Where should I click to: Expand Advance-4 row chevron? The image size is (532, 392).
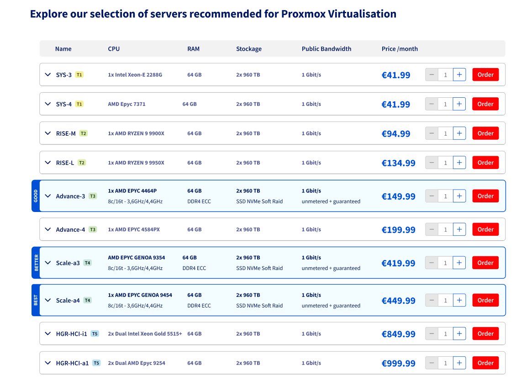pyautogui.click(x=48, y=229)
